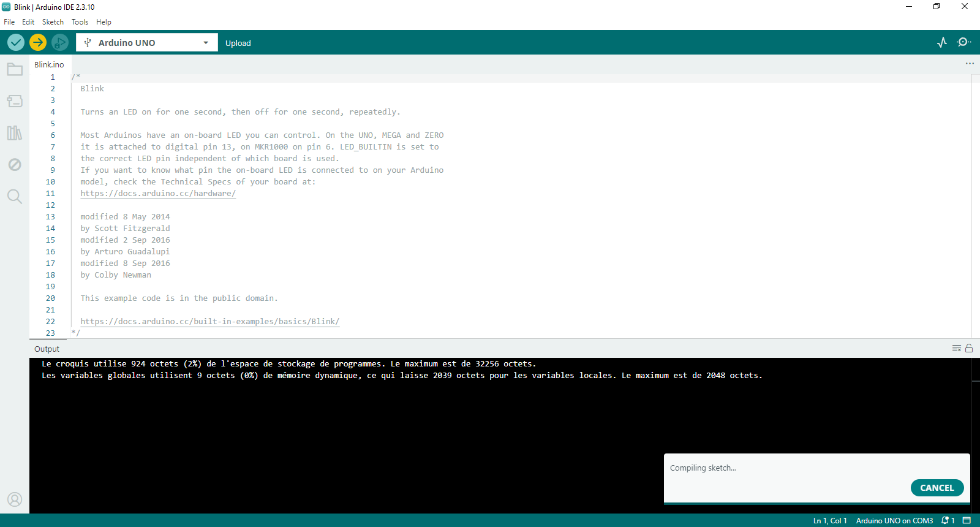Open the File menu
The width and height of the screenshot is (980, 527).
[9, 21]
